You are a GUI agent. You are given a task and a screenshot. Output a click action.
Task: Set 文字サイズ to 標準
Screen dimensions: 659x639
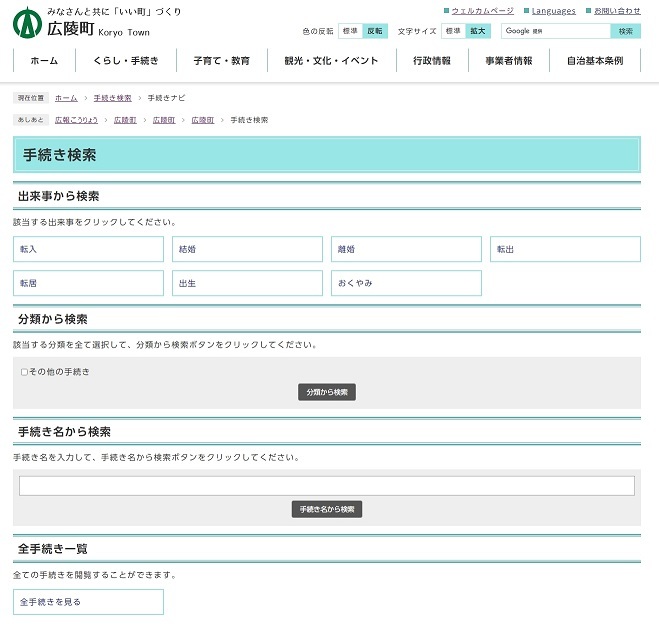tap(453, 31)
